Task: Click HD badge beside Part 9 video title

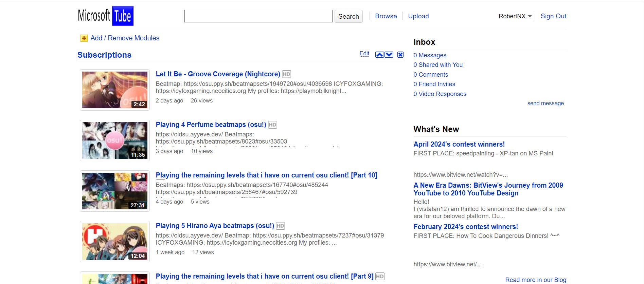Action: click(x=380, y=277)
